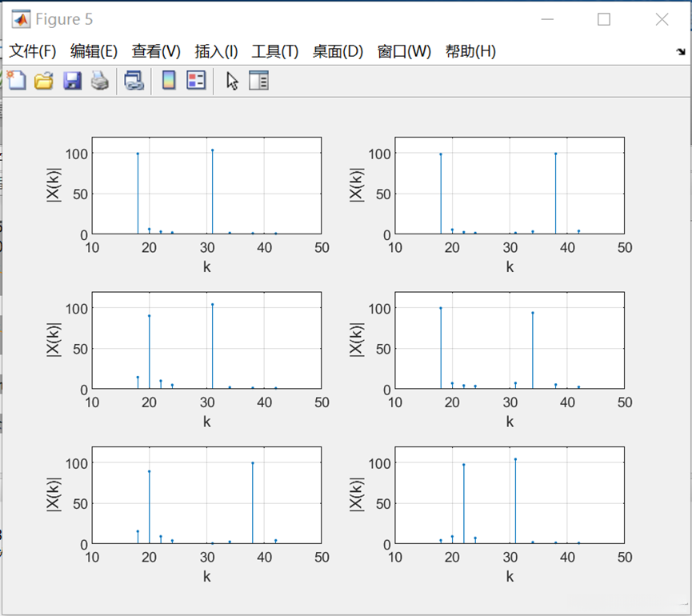Image resolution: width=692 pixels, height=616 pixels.
Task: Click the k label under middle-right plot
Action: pyautogui.click(x=510, y=422)
